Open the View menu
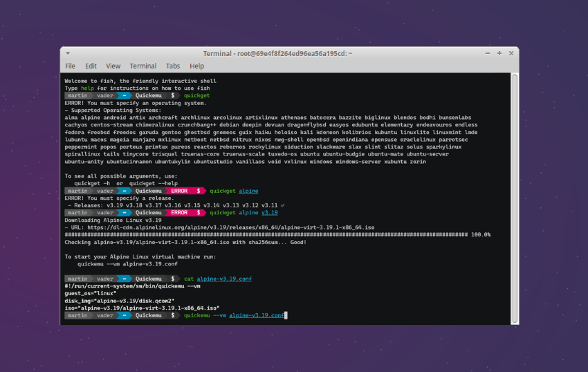This screenshot has height=372, width=588. click(x=113, y=66)
